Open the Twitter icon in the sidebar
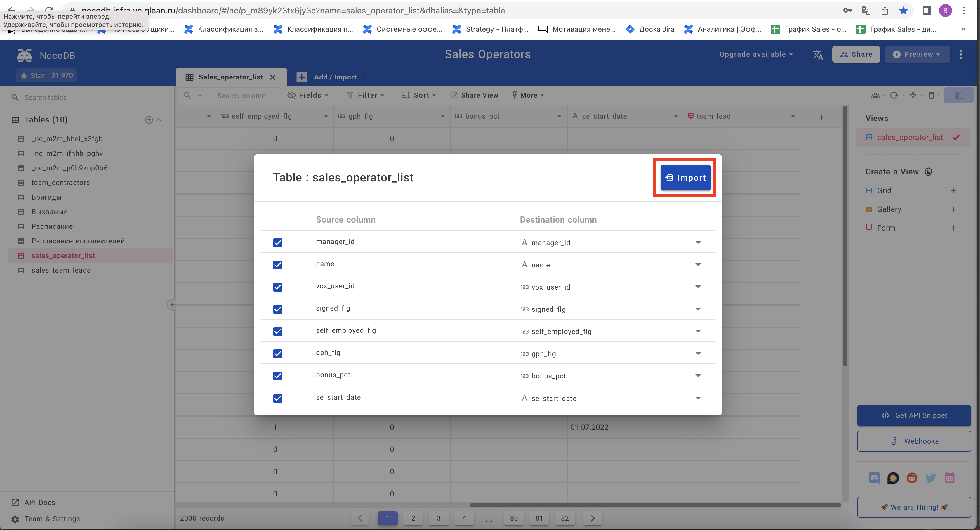The image size is (980, 530). 931,478
